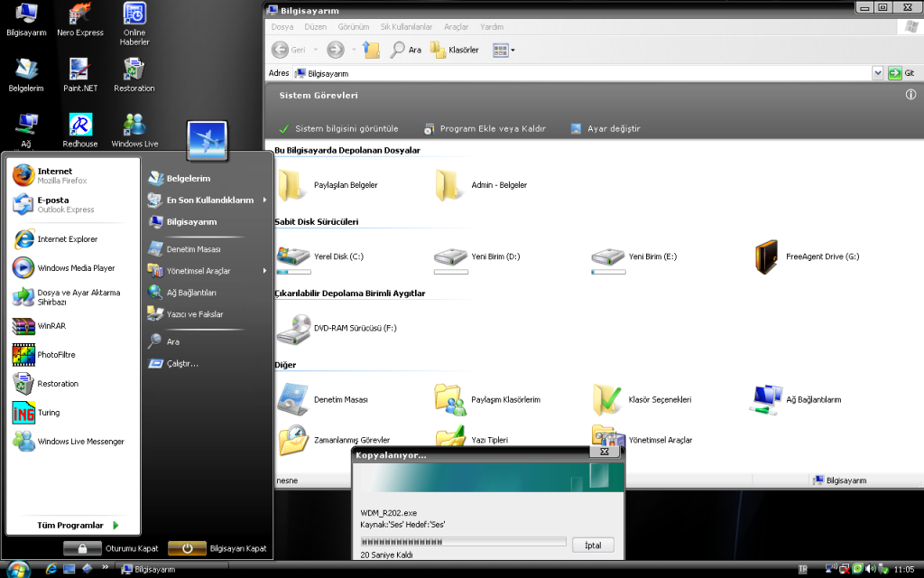Click İptal to cancel the copy

(593, 545)
